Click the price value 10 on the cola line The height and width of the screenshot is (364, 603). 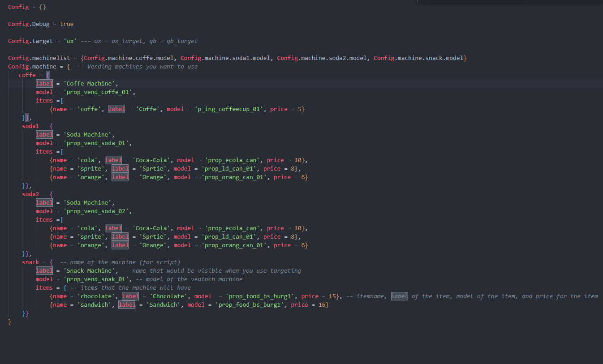(x=298, y=160)
